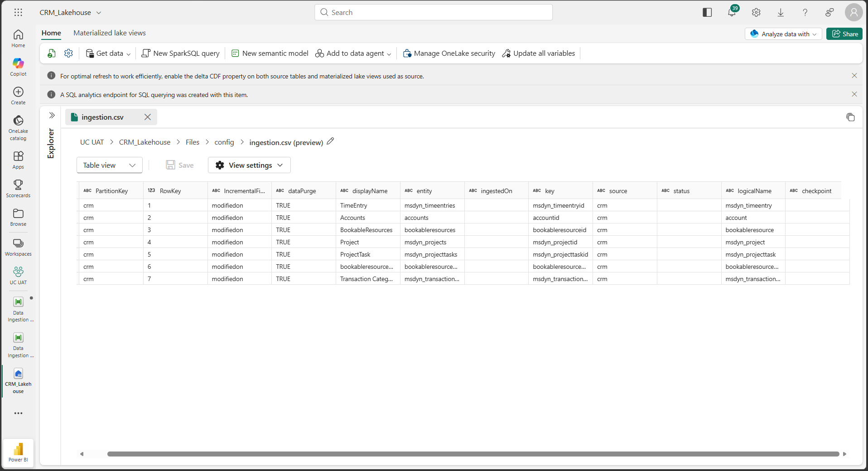
Task: Close the ingestion.csv tab
Action: [x=148, y=117]
